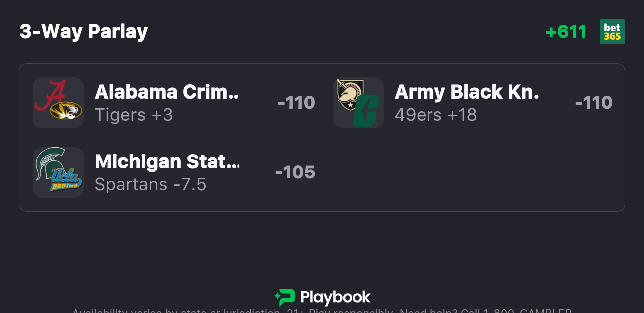Click the Playbook brand name text

pos(335,298)
